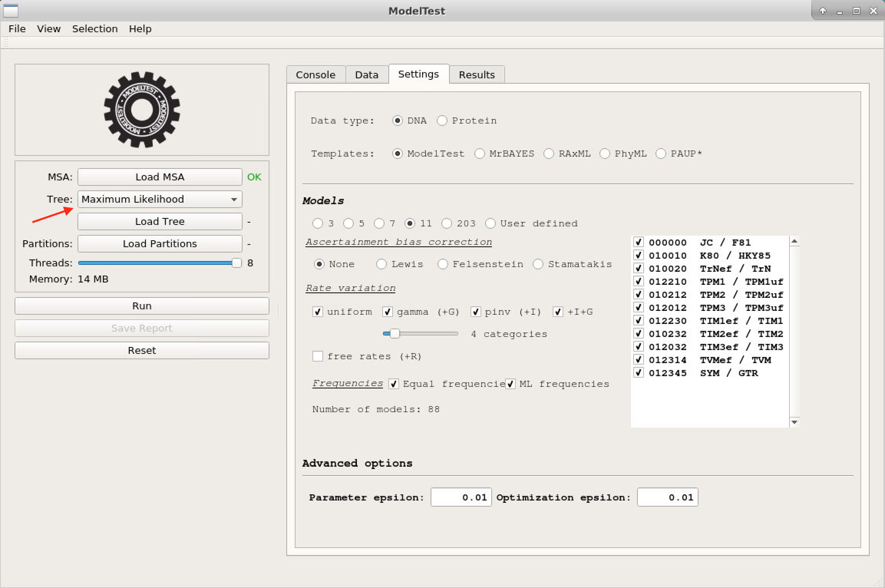This screenshot has width=885, height=588.
Task: Select the ModelTest template radio button
Action: (398, 154)
